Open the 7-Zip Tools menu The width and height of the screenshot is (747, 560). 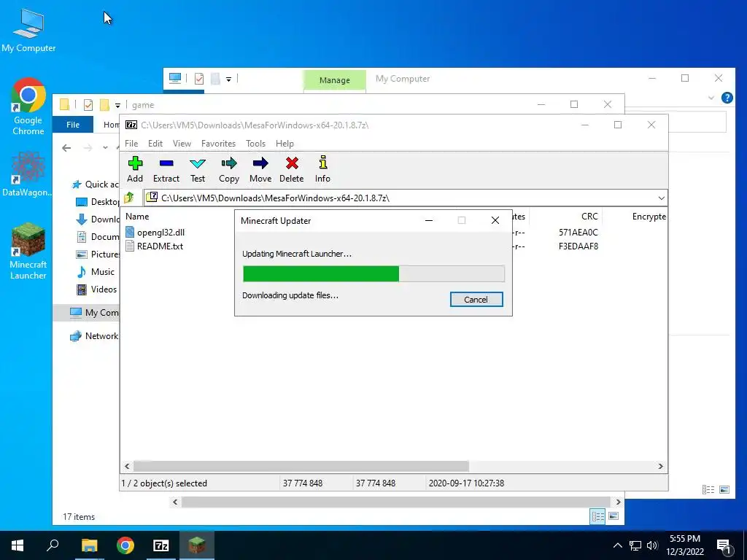(255, 144)
